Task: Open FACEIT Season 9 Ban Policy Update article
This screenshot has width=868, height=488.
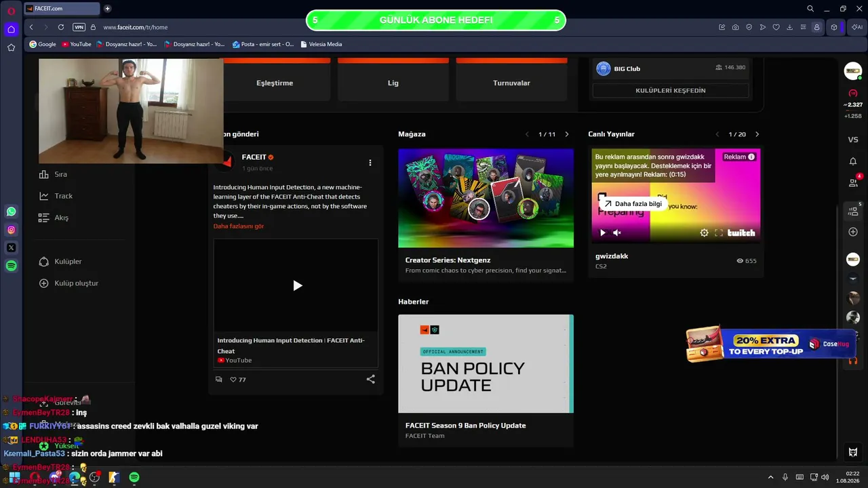Action: pos(466,426)
